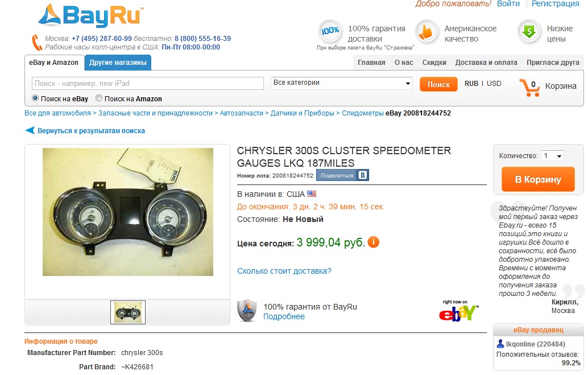Viewport: 588px width, 375px height.
Task: Select the Поиск на eBay radio button
Action: (x=35, y=98)
